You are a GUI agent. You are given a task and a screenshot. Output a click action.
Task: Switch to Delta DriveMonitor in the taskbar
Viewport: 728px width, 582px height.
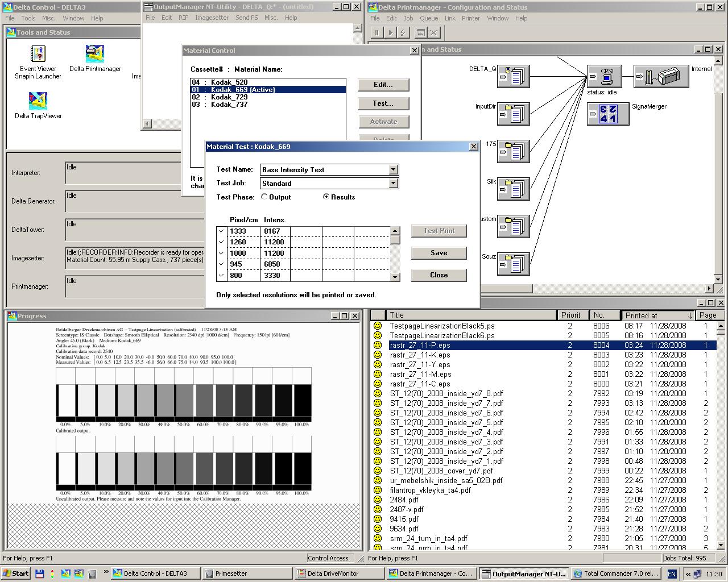(x=339, y=573)
